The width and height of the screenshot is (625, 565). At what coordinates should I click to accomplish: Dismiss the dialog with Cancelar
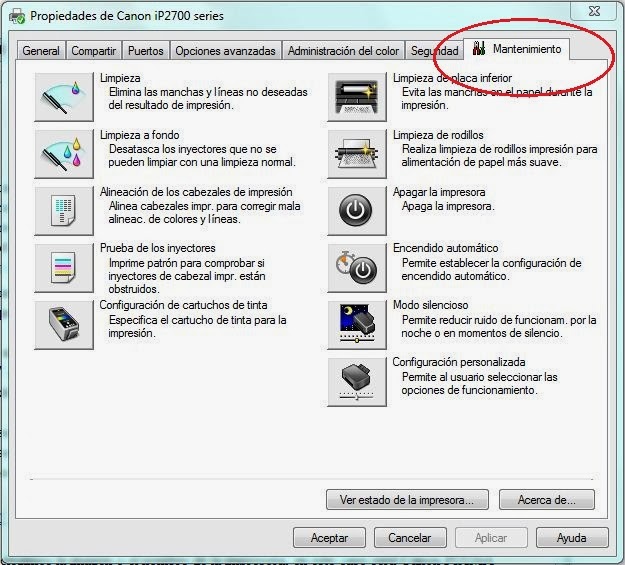[x=410, y=537]
